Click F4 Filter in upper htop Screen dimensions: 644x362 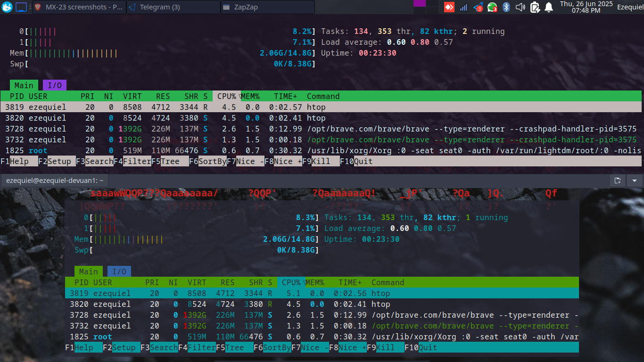(x=132, y=161)
